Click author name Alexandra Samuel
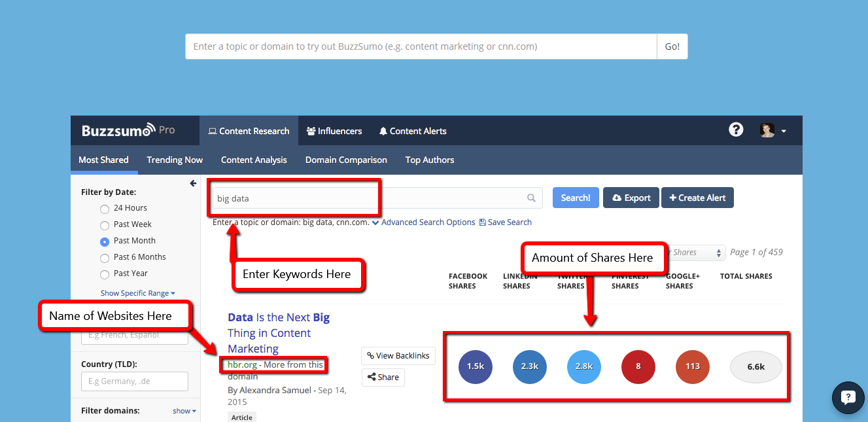This screenshot has height=422, width=868. click(275, 390)
